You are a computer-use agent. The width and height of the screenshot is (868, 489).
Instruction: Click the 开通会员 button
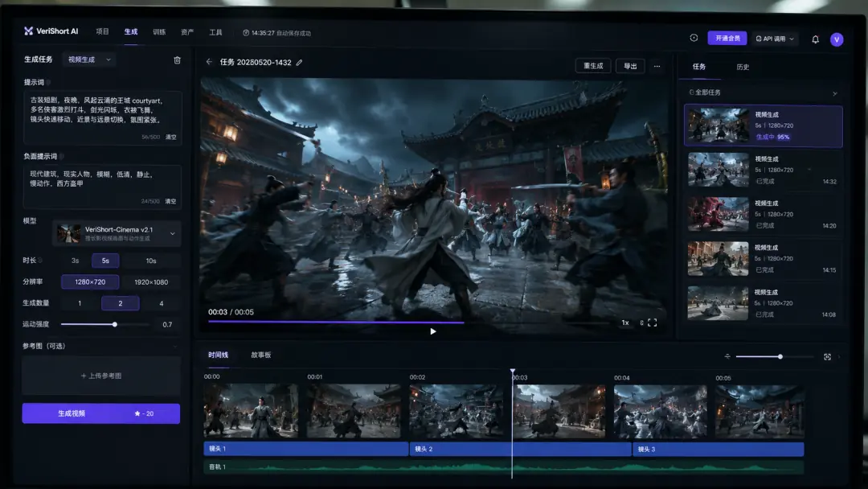(727, 39)
